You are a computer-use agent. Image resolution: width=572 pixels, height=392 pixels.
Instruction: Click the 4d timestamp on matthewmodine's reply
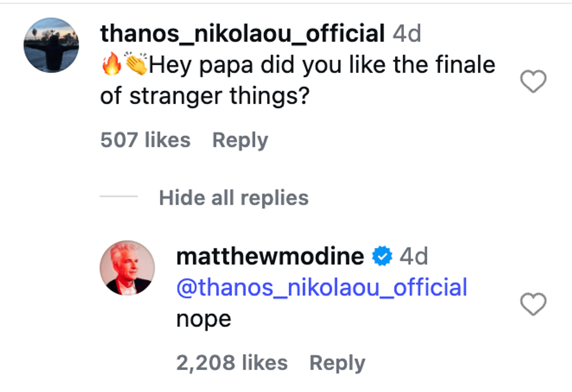[414, 256]
